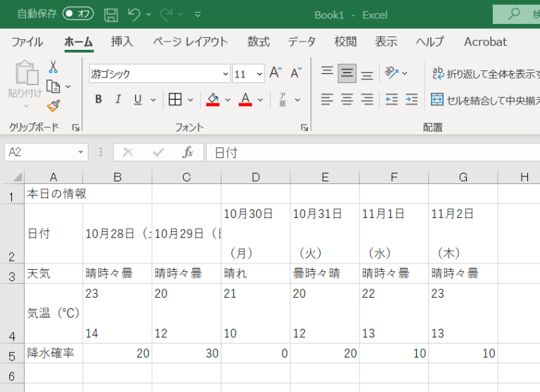This screenshot has width=540, height=392.
Task: Toggle the AutoSave switch
Action: point(78,14)
